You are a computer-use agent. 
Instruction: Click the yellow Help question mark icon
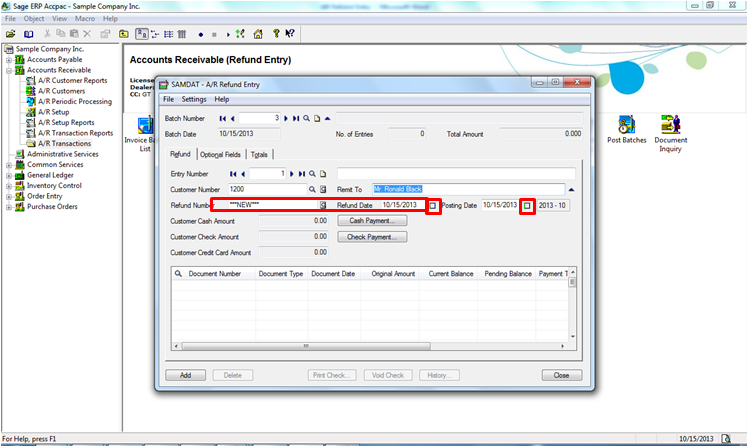coord(276,33)
